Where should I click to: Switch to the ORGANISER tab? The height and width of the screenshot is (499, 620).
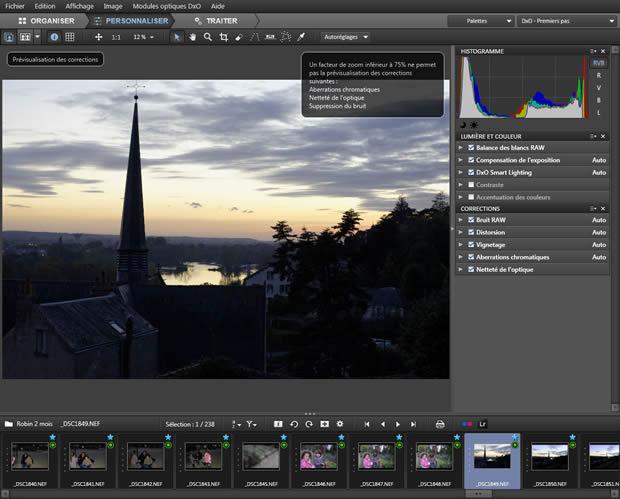[46, 21]
